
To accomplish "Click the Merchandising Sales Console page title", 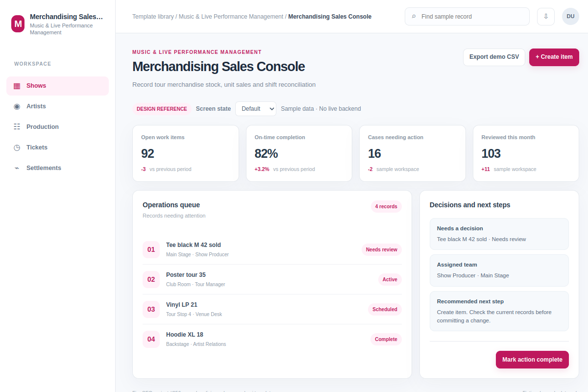I will (219, 67).
